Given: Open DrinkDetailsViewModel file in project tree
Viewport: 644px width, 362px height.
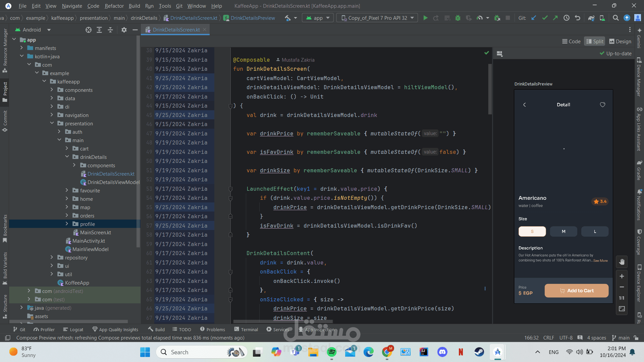Looking at the screenshot, I should point(113,182).
